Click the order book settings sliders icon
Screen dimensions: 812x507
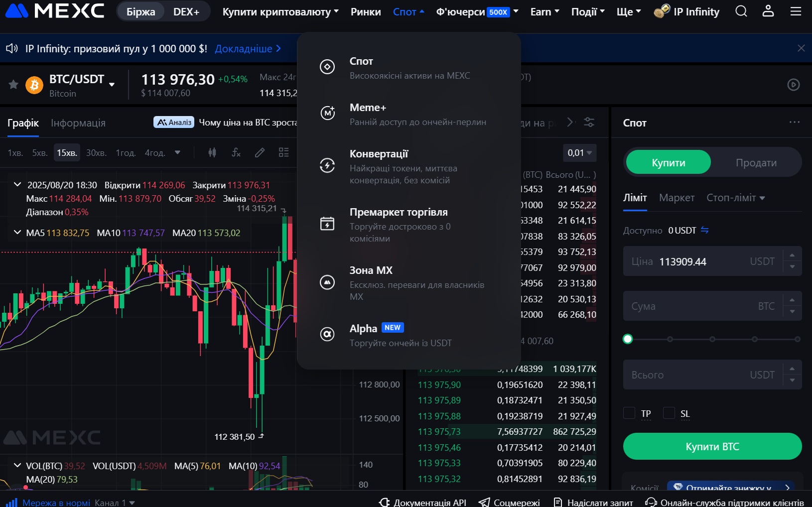click(589, 123)
